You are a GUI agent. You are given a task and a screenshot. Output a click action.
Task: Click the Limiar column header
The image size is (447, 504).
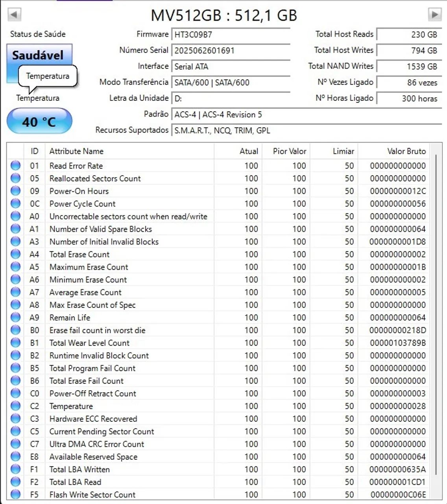333,151
